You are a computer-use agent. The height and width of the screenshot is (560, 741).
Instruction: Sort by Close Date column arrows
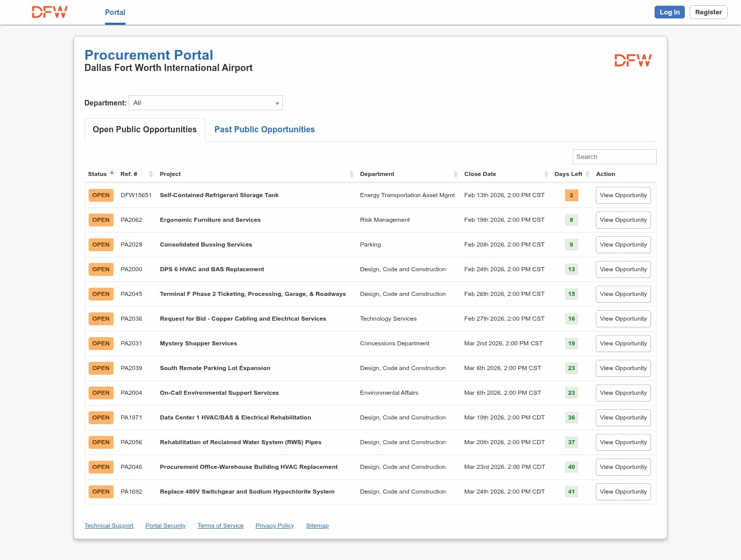coord(546,174)
